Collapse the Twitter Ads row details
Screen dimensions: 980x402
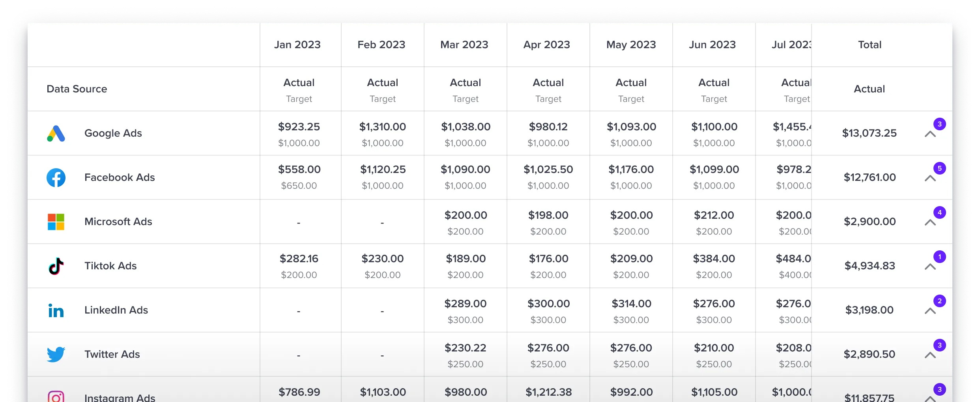[931, 355]
